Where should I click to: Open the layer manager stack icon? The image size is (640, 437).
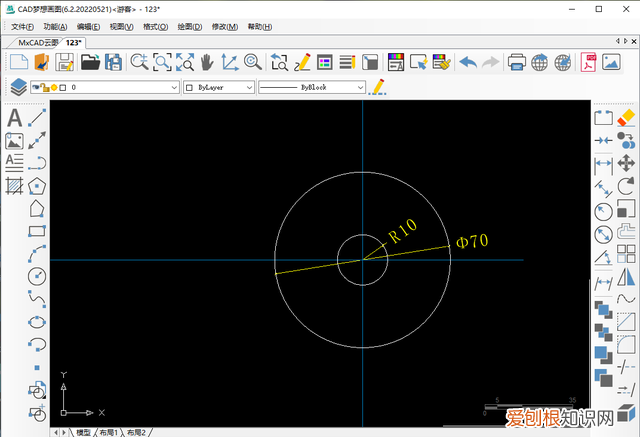tap(18, 88)
